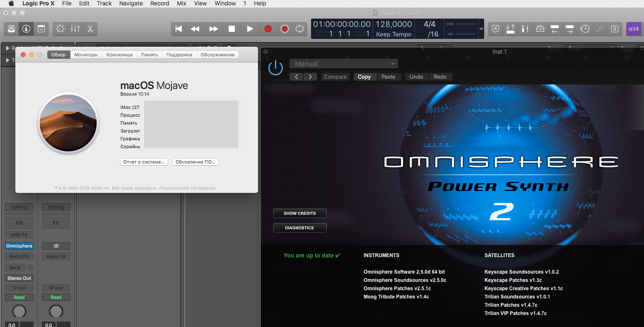
Task: Click Redo in plugin header
Action: (x=440, y=77)
